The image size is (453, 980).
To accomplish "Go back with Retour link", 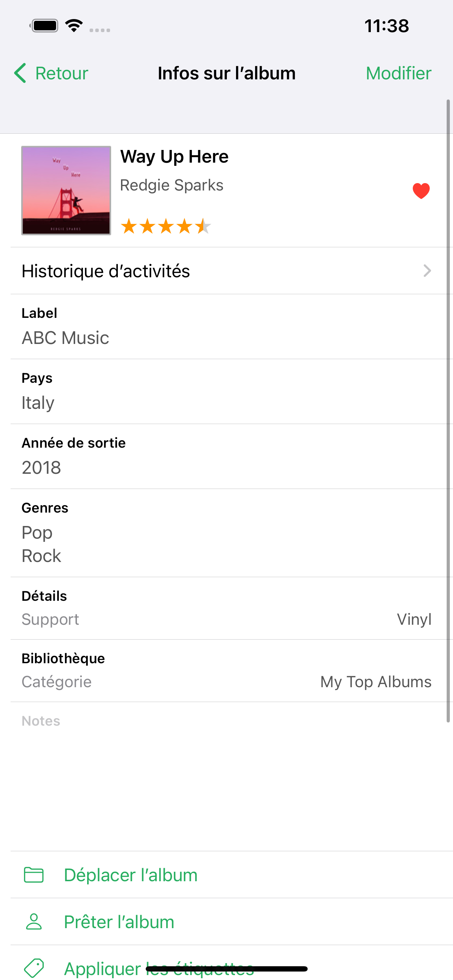I will (61, 73).
